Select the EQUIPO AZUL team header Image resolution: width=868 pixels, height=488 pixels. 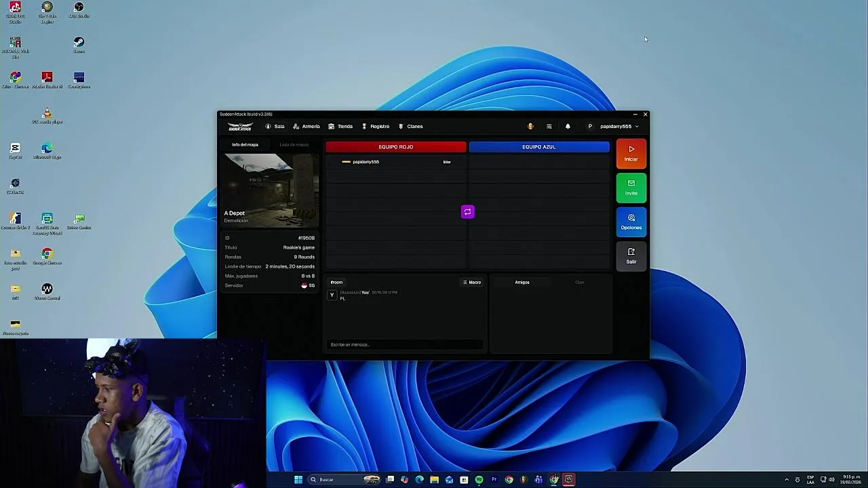pyautogui.click(x=539, y=146)
